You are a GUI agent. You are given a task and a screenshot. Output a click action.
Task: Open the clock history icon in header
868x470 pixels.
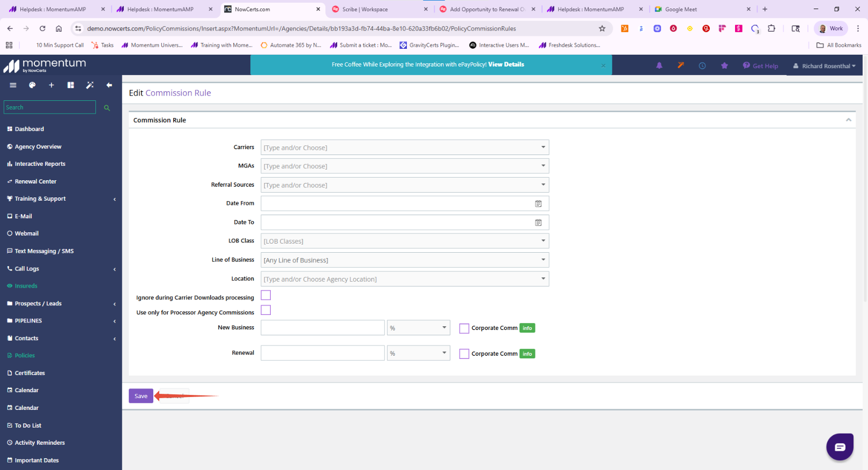[x=702, y=65]
